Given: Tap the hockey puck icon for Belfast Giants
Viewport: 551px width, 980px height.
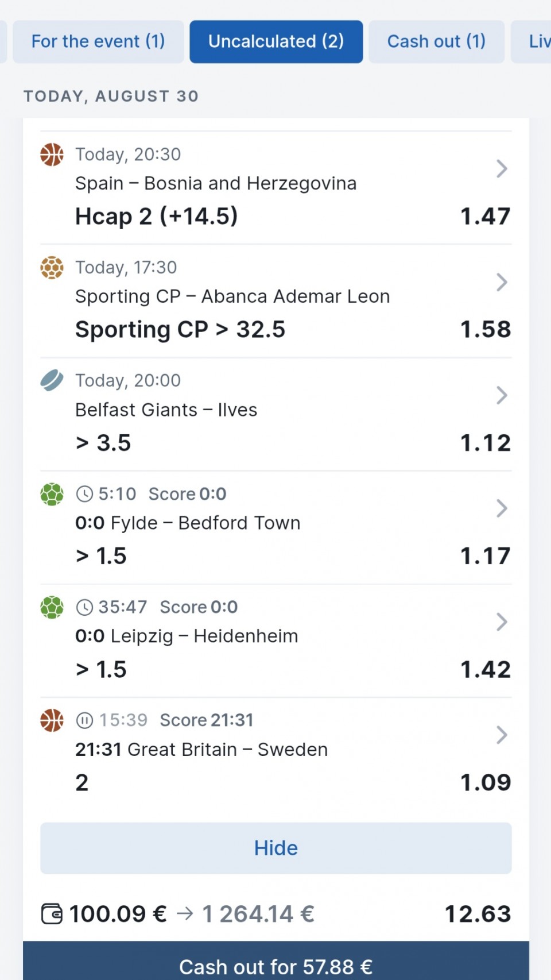Looking at the screenshot, I should (x=52, y=380).
